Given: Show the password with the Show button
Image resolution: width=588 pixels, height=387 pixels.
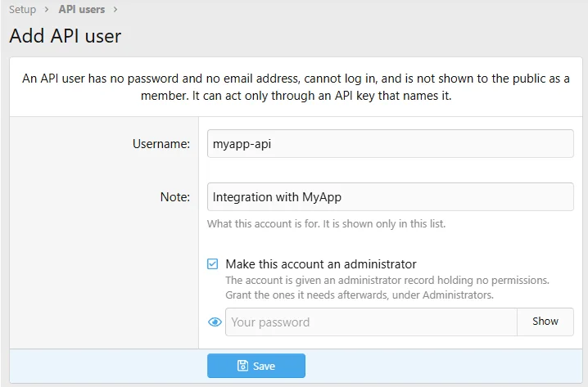Looking at the screenshot, I should click(x=545, y=322).
